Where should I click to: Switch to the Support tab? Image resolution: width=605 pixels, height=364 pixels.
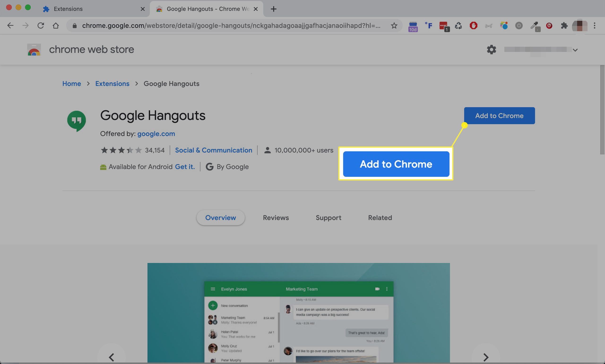(x=328, y=217)
